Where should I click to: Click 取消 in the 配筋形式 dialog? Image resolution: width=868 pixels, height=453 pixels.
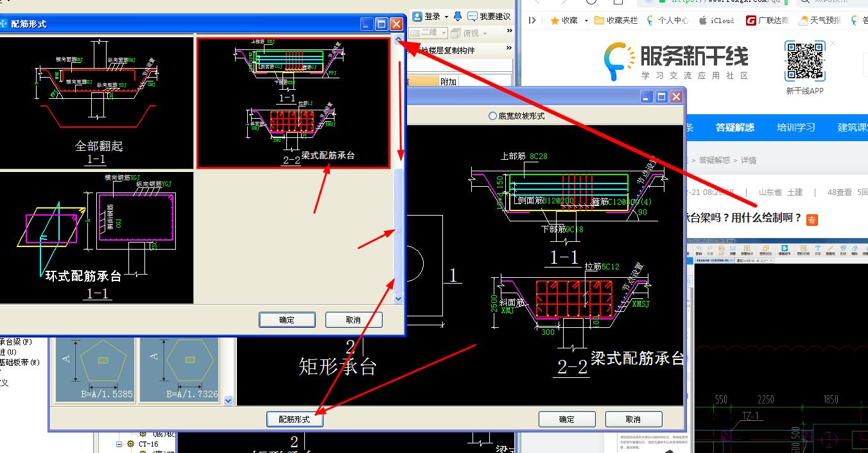coord(353,320)
